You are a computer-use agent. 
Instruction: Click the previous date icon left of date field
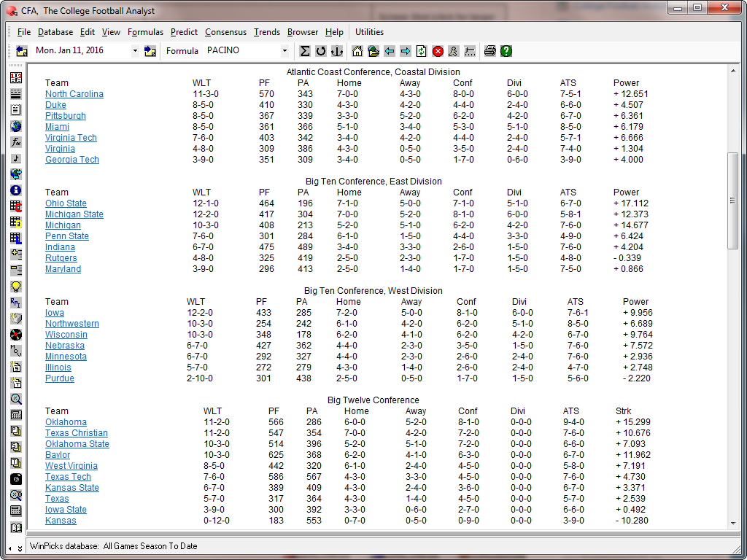(x=21, y=51)
